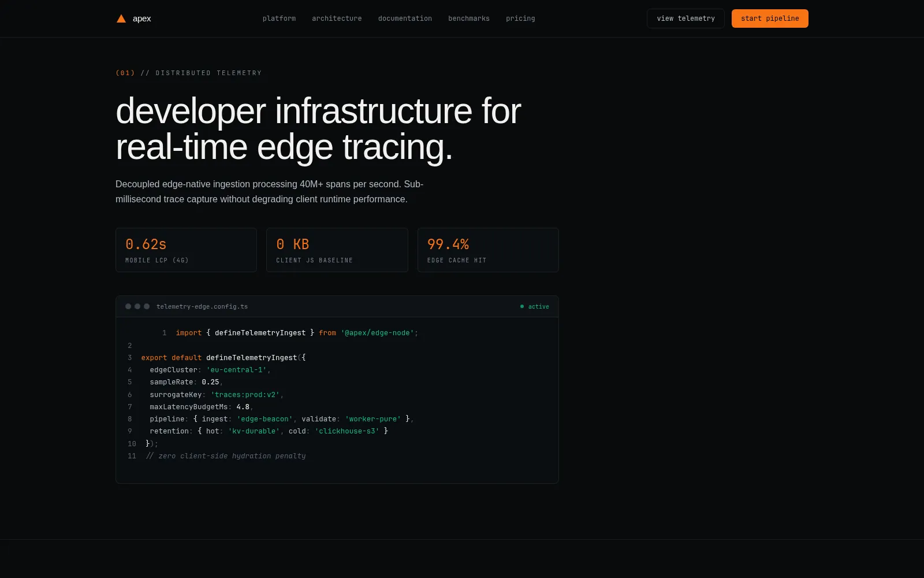Click the first window dot in code panel
The image size is (924, 578).
tap(128, 306)
